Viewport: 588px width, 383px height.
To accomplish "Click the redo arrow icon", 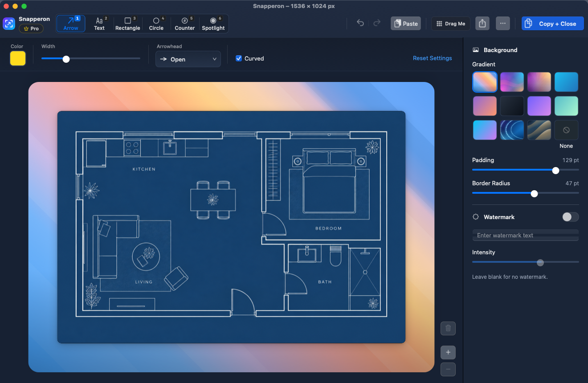I will [377, 23].
